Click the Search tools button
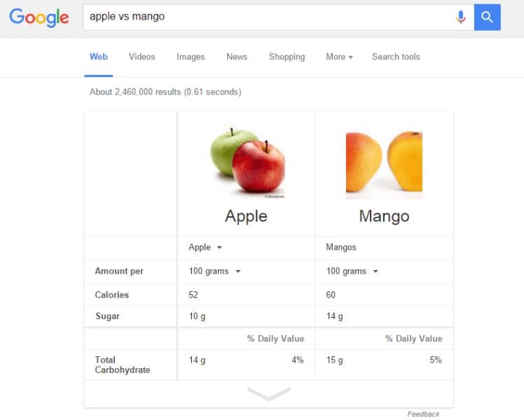Viewport: 524px width, 420px height. (396, 57)
